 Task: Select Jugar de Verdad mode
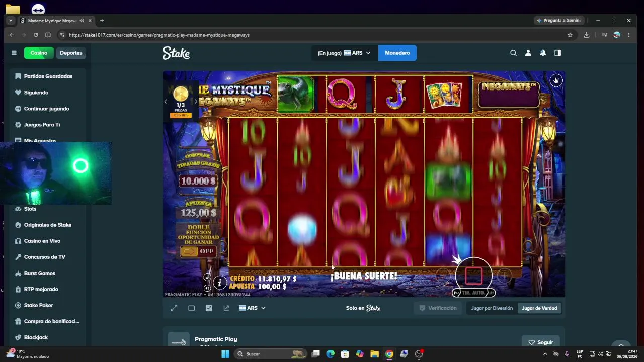539,308
